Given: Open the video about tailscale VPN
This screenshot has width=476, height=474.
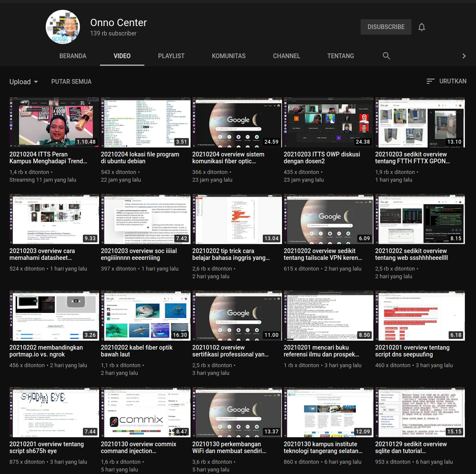Looking at the screenshot, I should pos(328,219).
